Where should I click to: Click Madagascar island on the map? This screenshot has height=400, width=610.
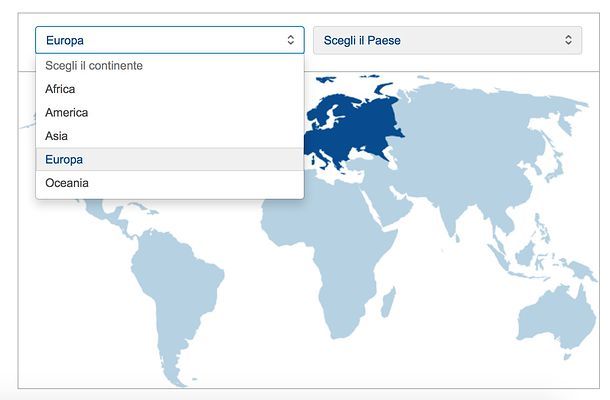pyautogui.click(x=388, y=302)
